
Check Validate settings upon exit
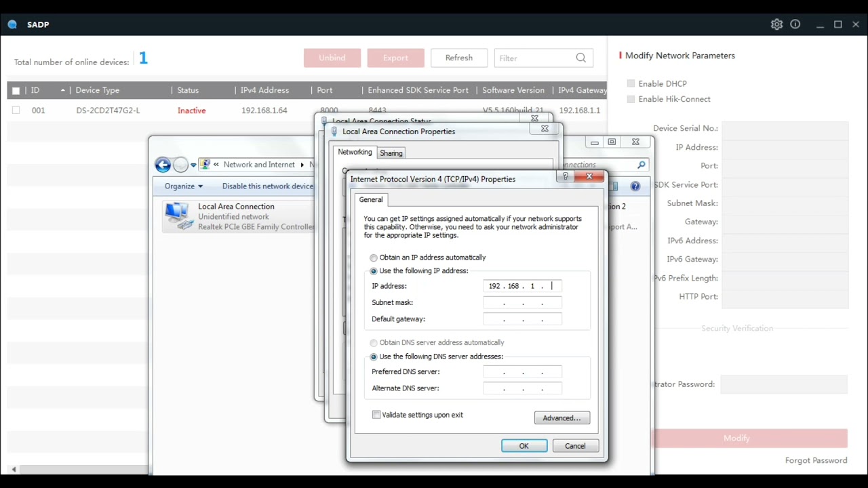click(376, 415)
